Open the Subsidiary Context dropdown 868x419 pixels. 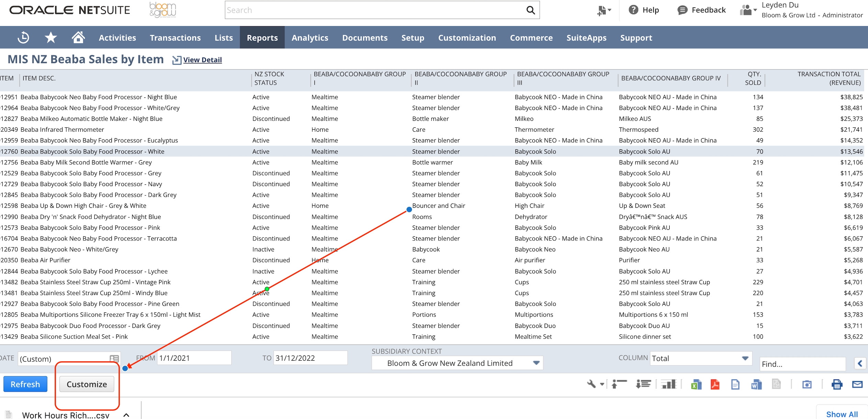click(457, 363)
